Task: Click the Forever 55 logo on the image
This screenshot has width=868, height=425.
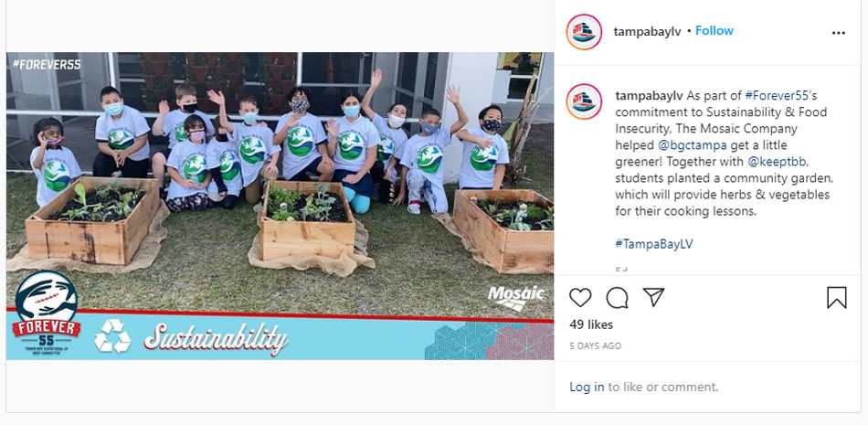Action: pos(46,314)
